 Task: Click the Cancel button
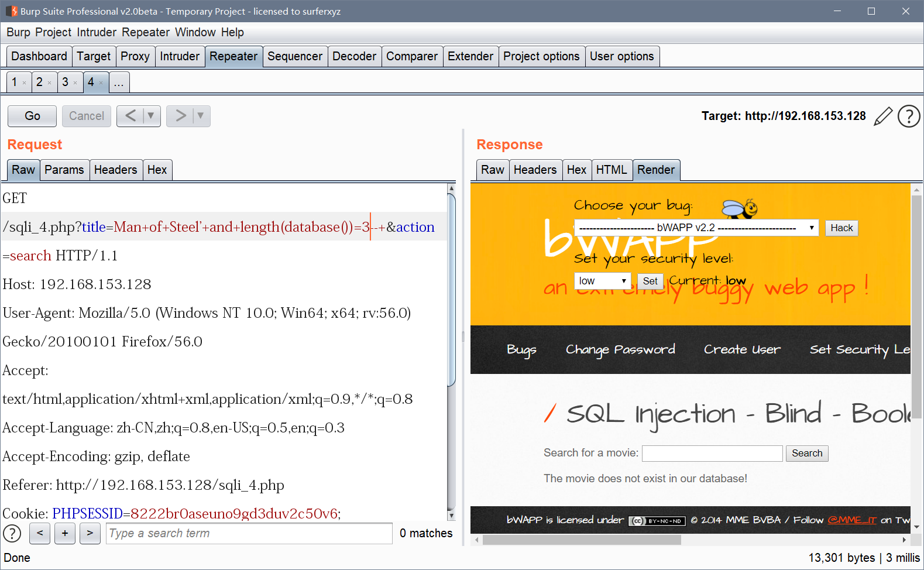coord(87,116)
